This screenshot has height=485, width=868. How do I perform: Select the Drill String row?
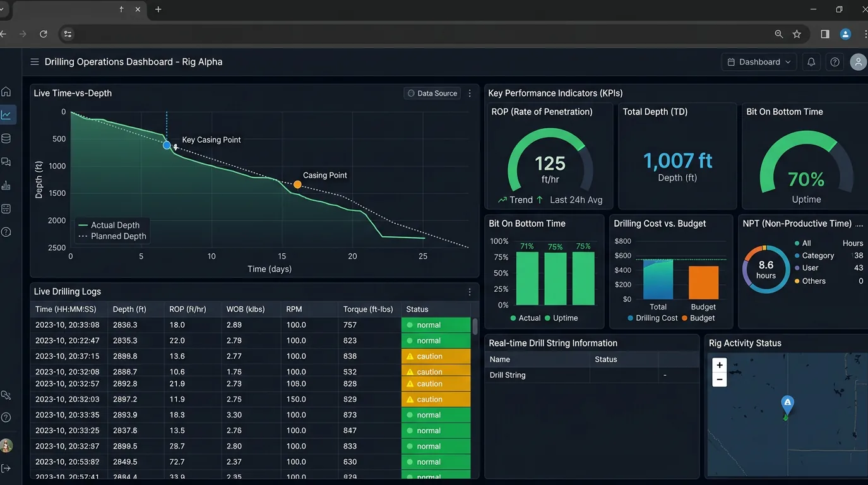592,375
